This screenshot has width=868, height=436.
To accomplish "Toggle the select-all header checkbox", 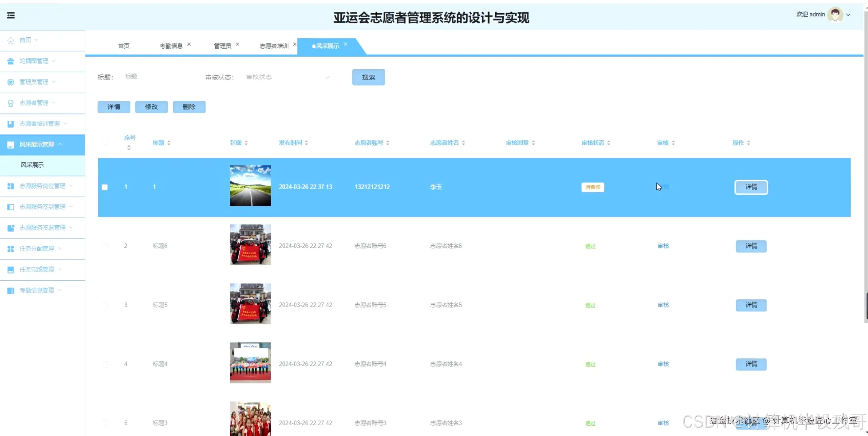I will 105,142.
